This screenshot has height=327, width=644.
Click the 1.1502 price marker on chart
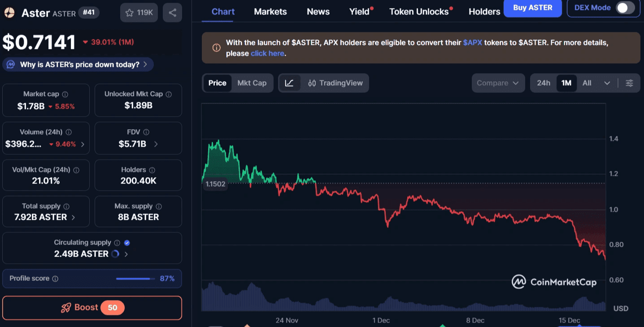tap(215, 183)
